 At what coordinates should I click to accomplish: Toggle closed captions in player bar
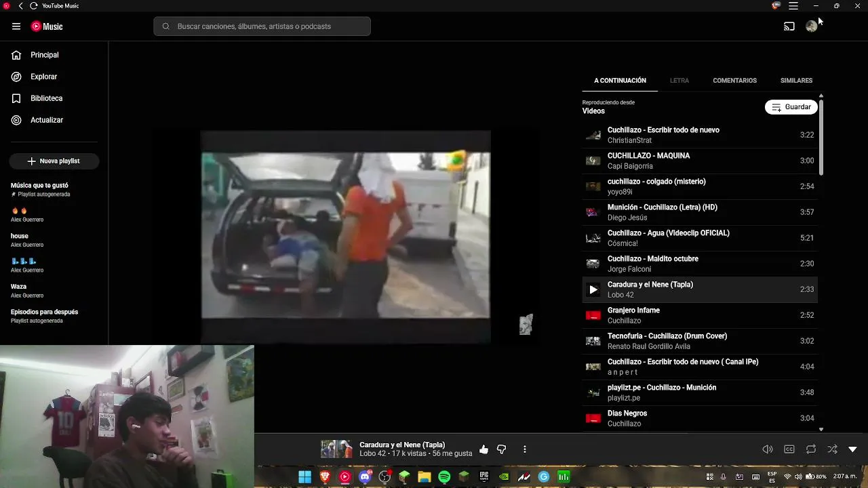point(789,449)
